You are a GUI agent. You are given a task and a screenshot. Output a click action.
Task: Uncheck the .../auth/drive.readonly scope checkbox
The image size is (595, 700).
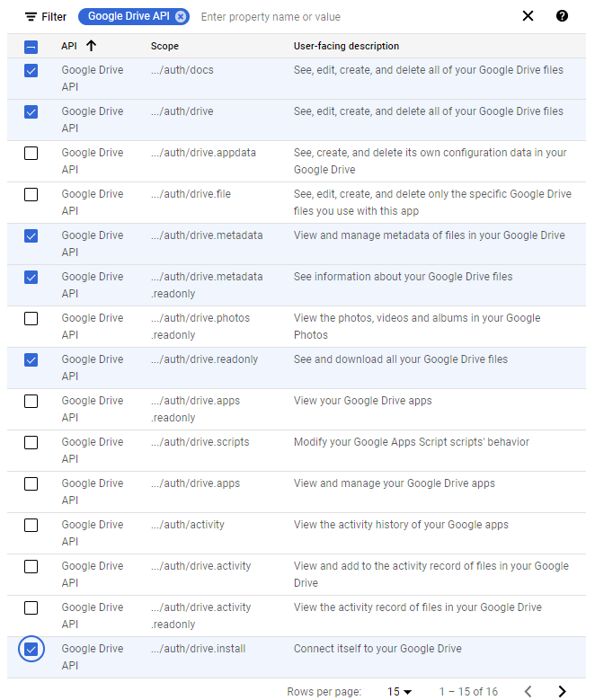pos(31,360)
